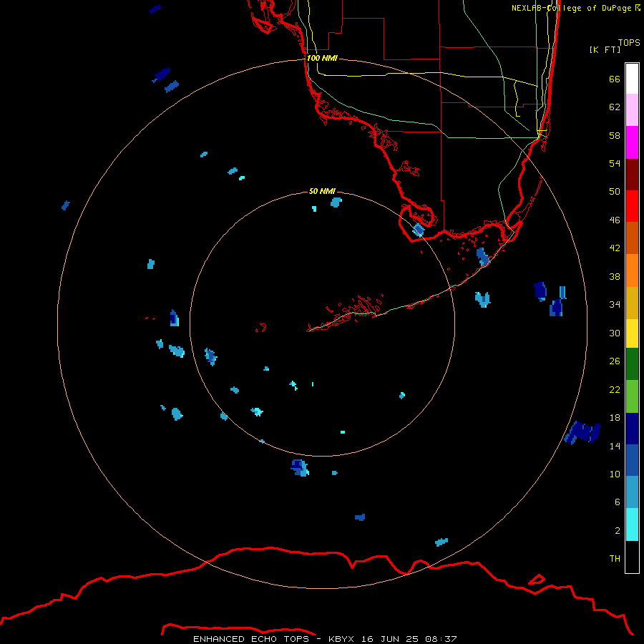The height and width of the screenshot is (644, 644).
Task: Click the legend value 26
Action: pyautogui.click(x=615, y=361)
